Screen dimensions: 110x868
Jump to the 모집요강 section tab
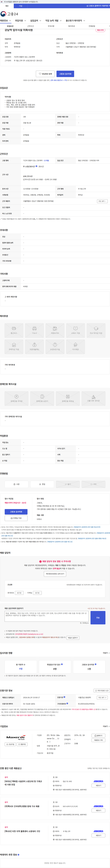click(x=10, y=26)
